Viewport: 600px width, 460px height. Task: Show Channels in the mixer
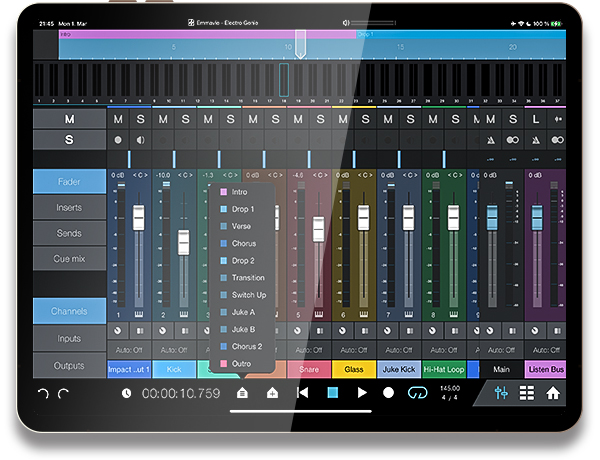[x=69, y=311]
